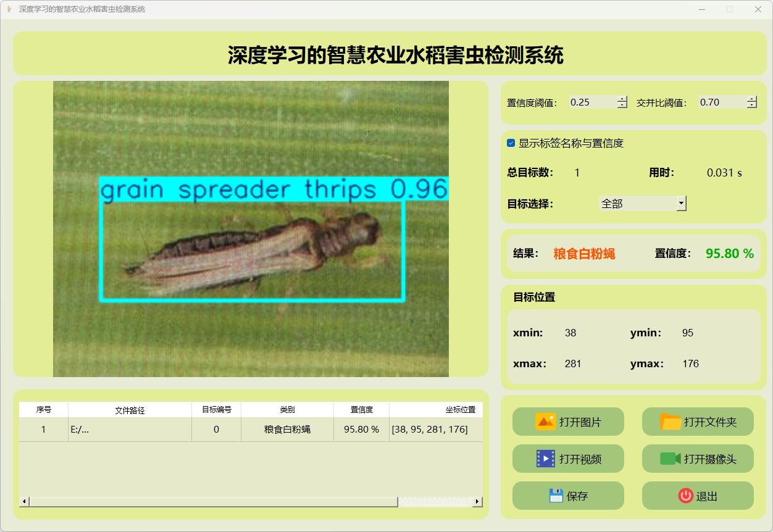This screenshot has height=532, width=773.
Task: Click the red power icon on 退出
Action: [685, 496]
